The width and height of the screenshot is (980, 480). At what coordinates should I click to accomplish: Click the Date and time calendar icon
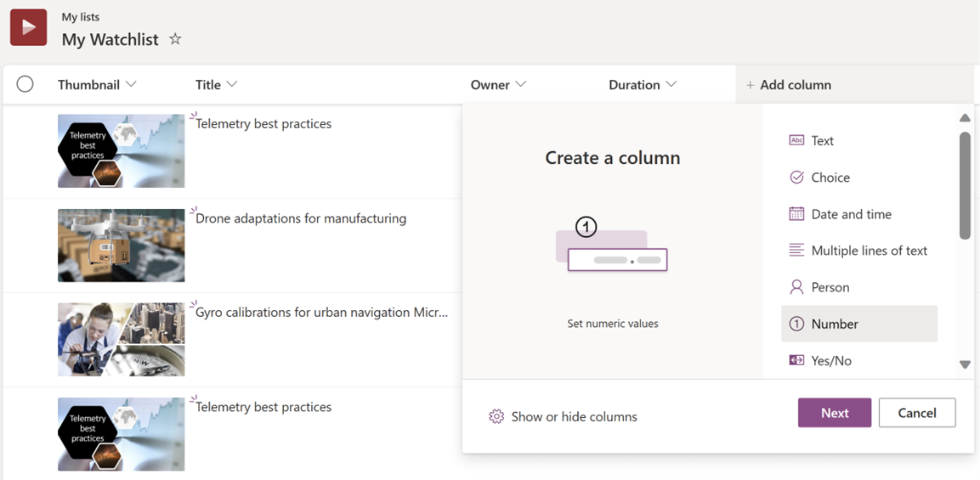pyautogui.click(x=796, y=214)
